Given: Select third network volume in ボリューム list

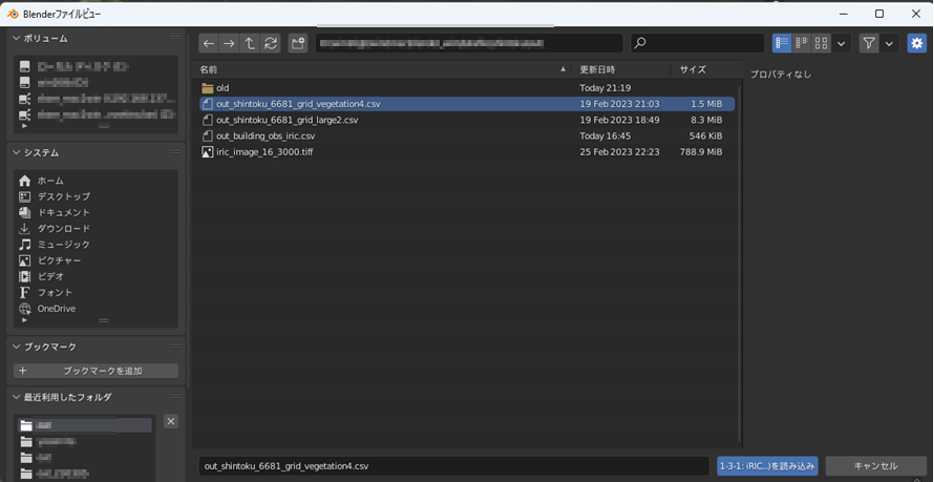Looking at the screenshot, I should pyautogui.click(x=95, y=98).
